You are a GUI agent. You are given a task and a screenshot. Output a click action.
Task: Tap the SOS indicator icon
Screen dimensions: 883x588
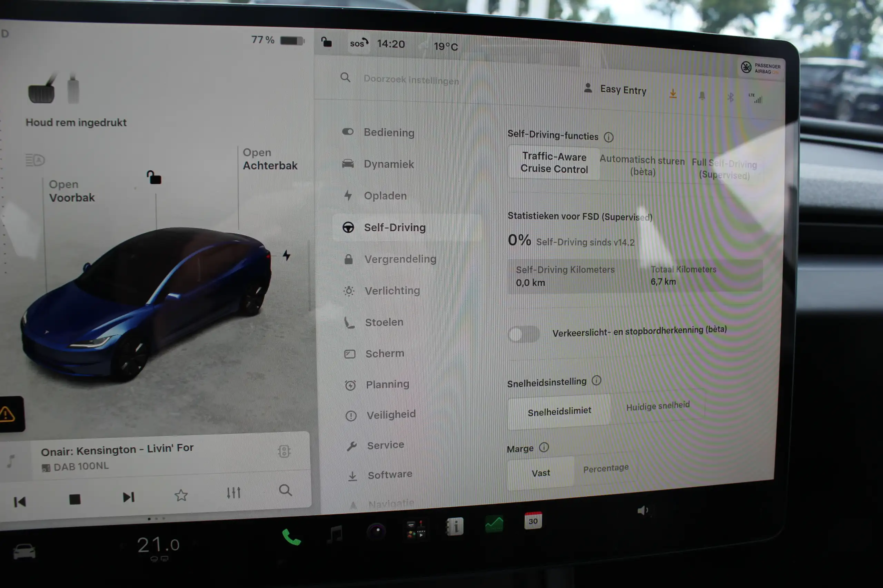point(359,43)
